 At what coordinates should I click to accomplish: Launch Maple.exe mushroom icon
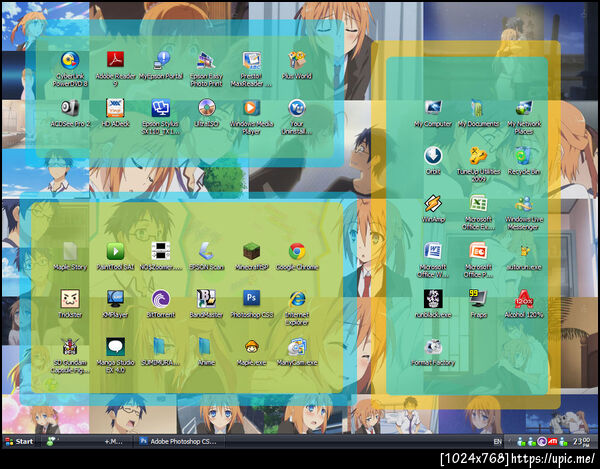coord(251,347)
